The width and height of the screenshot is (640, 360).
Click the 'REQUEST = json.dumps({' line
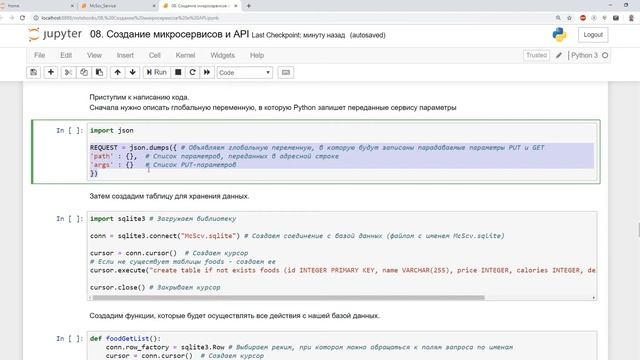[x=133, y=147]
